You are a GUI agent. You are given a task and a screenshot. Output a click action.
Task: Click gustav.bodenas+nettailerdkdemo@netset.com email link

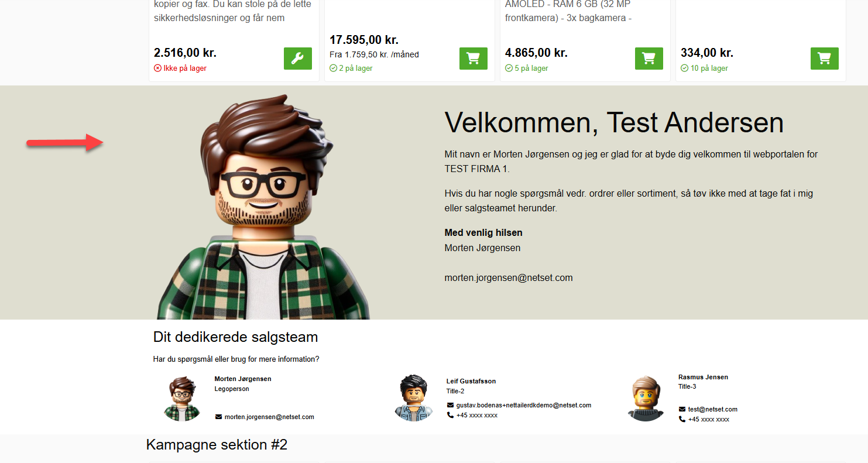click(524, 405)
